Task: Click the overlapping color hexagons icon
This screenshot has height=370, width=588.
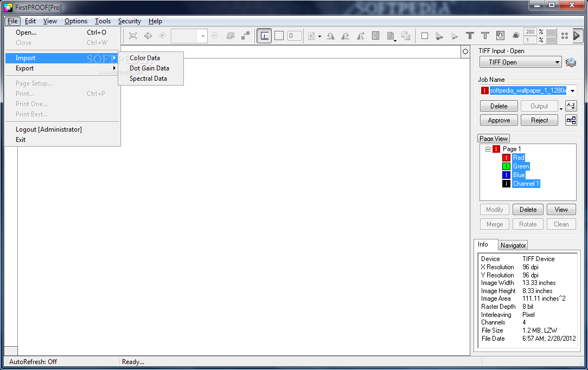Action: coord(516,36)
